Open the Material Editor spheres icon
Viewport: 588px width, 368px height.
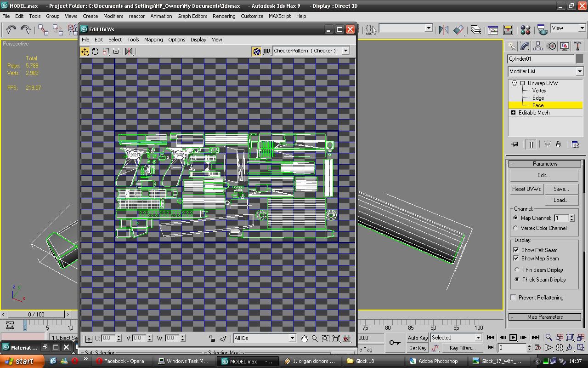point(526,29)
